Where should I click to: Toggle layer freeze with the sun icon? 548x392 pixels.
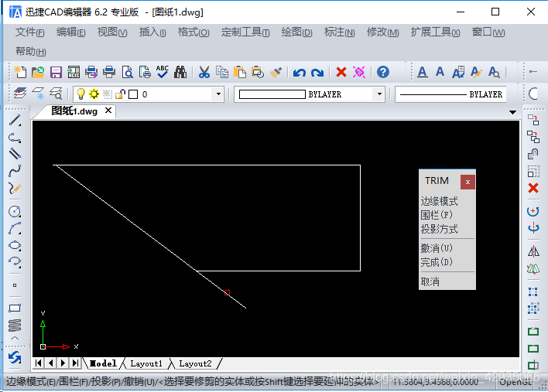[94, 94]
